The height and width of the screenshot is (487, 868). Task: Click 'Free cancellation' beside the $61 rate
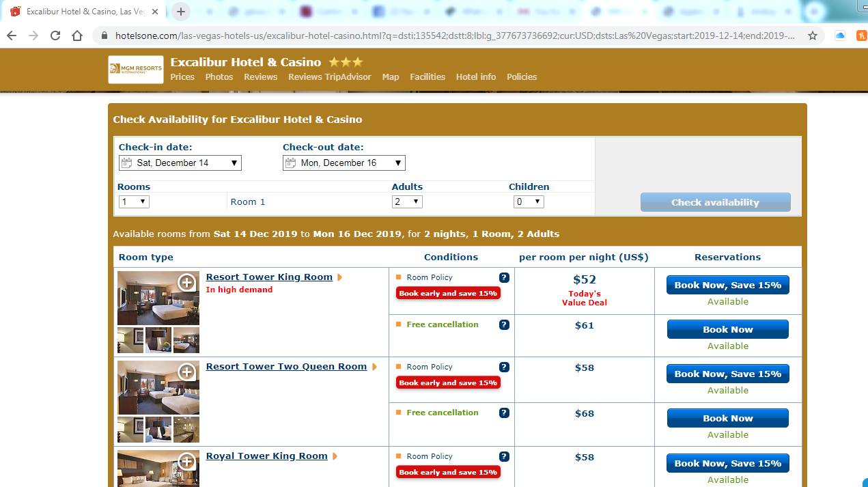click(443, 324)
